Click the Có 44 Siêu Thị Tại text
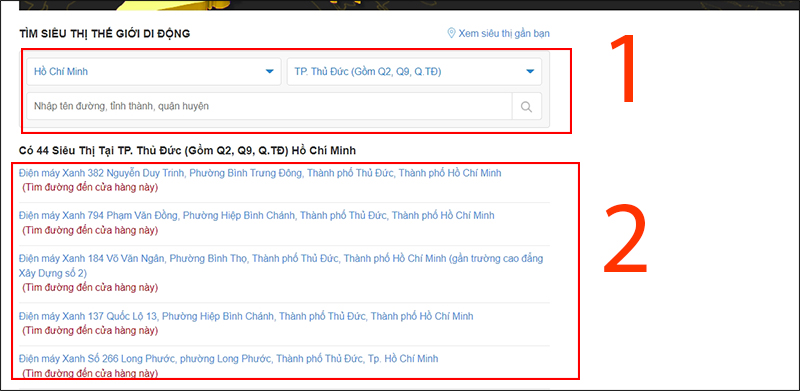The height and width of the screenshot is (391, 800). click(x=188, y=151)
